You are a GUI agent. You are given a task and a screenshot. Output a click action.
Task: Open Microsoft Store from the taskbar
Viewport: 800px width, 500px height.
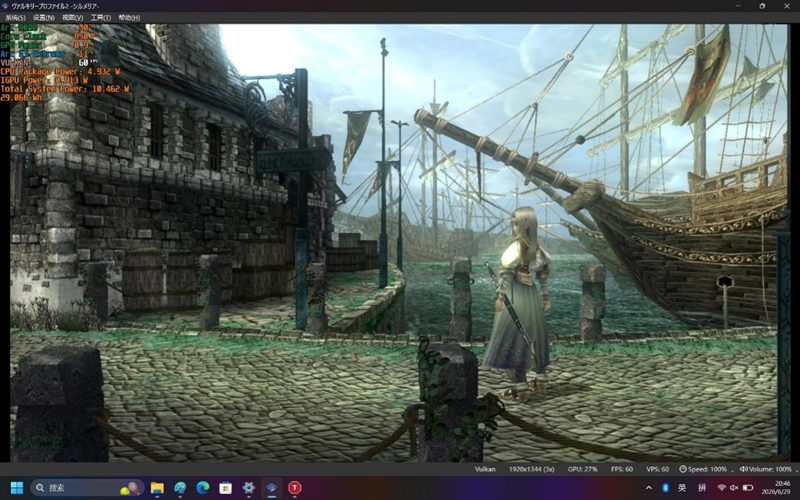(x=226, y=488)
